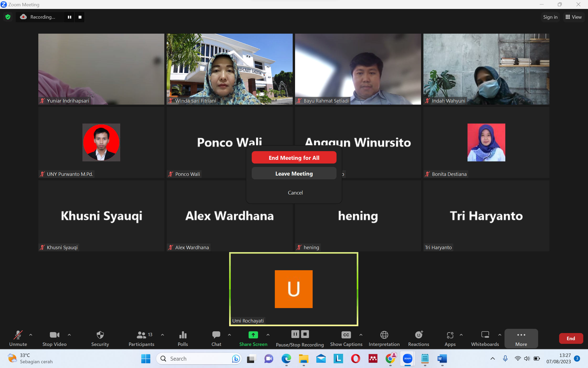The image size is (588, 368).
Task: Pause recording from the top recording bar
Action: tap(70, 17)
